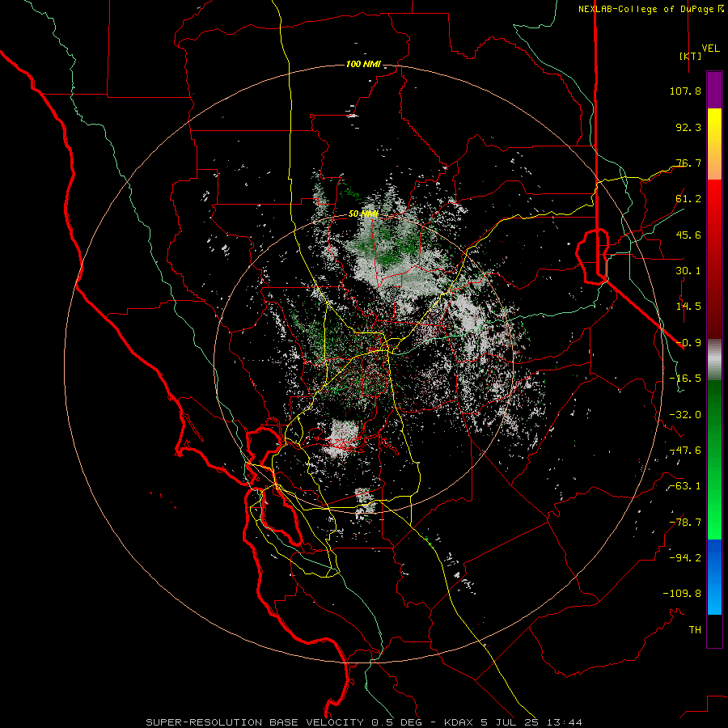Click the [KT] units label
Screen dimensions: 728x728
click(690, 56)
